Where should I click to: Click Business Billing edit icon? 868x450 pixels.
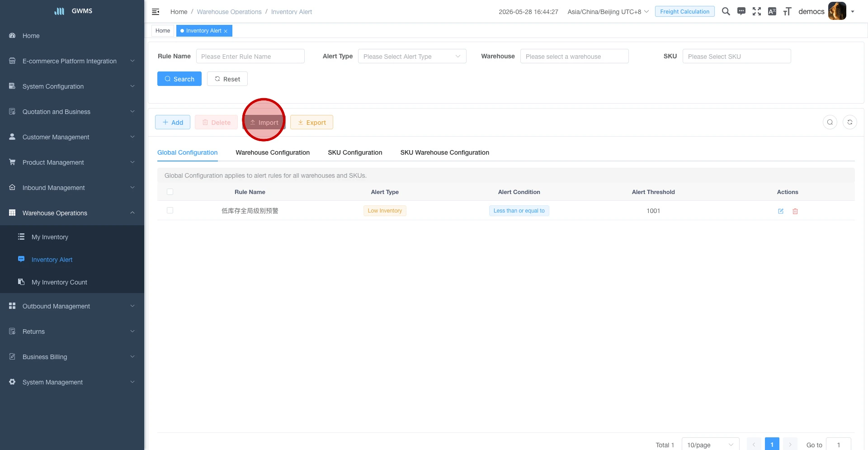pos(12,356)
